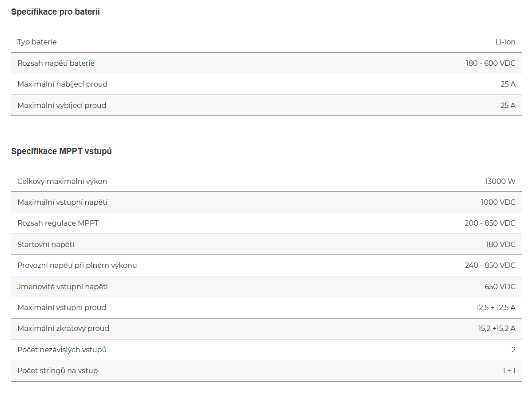Screen dimensions: 532x406
Task: Click "Provozní napětí při plném výkonu" label
Action: [x=77, y=265]
